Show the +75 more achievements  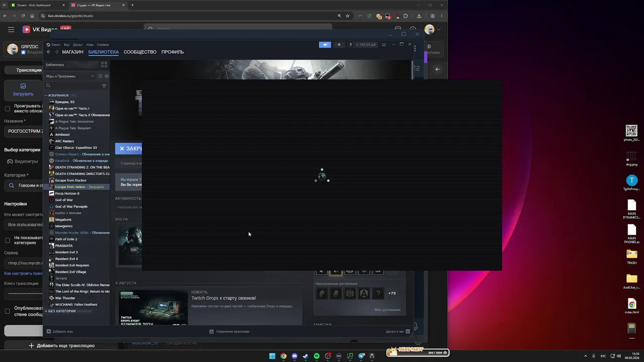coord(392,293)
